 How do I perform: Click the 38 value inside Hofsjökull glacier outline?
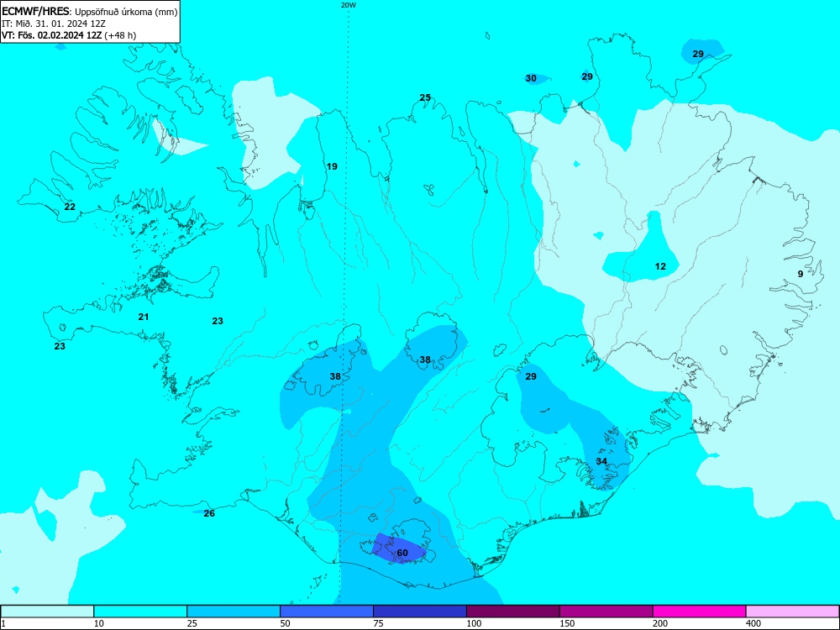tap(425, 360)
